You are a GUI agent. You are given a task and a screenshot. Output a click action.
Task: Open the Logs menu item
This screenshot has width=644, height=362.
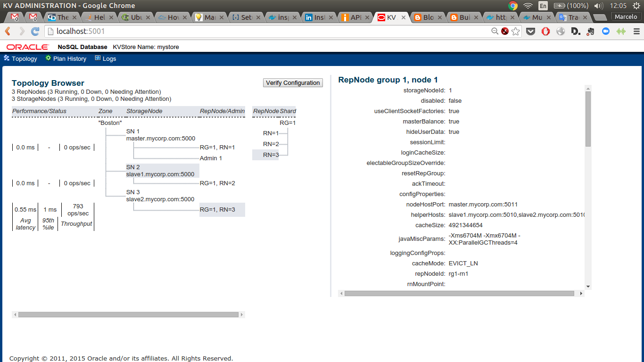pyautogui.click(x=109, y=59)
